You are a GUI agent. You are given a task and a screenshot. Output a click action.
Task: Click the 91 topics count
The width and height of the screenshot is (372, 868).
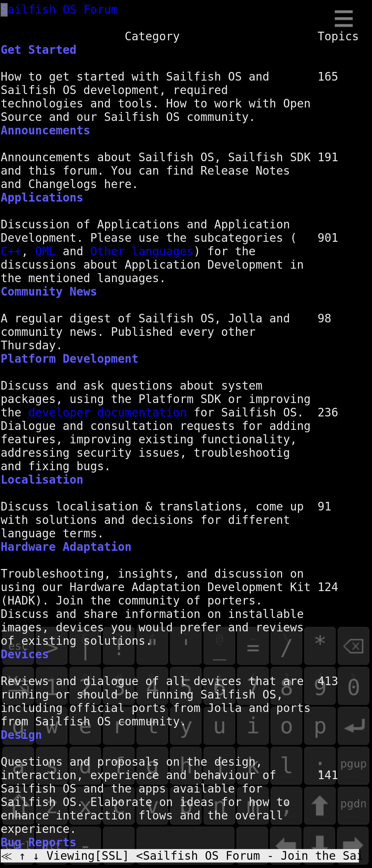[x=324, y=506]
